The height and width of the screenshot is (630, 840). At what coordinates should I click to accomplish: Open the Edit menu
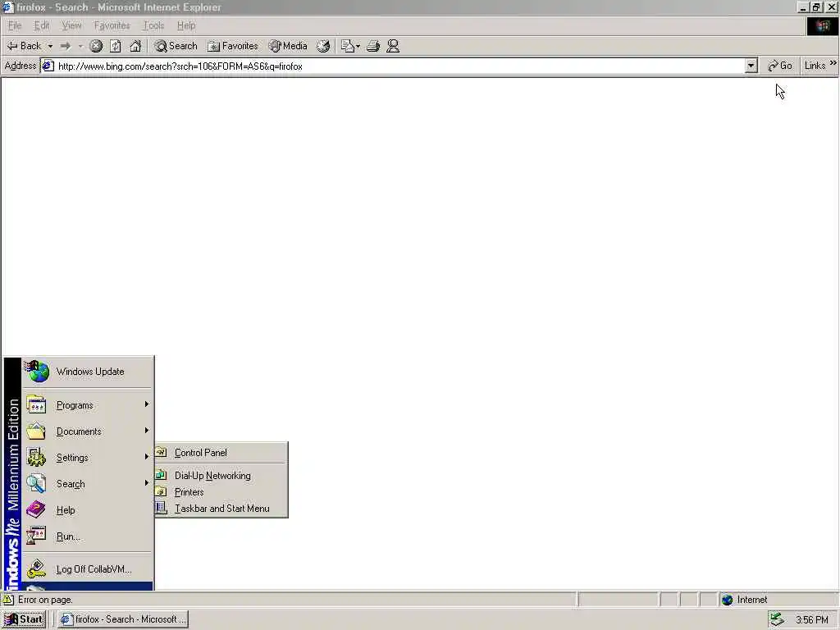(x=41, y=25)
